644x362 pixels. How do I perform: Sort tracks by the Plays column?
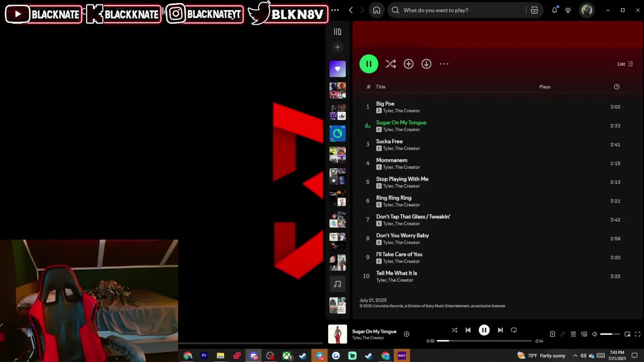pos(545,87)
